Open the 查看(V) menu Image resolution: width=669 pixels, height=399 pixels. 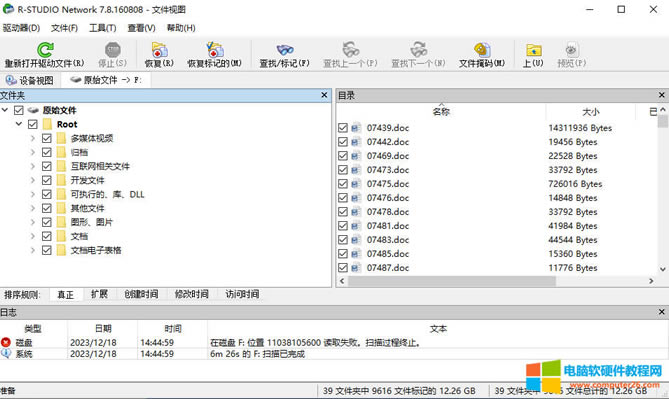tap(141, 28)
